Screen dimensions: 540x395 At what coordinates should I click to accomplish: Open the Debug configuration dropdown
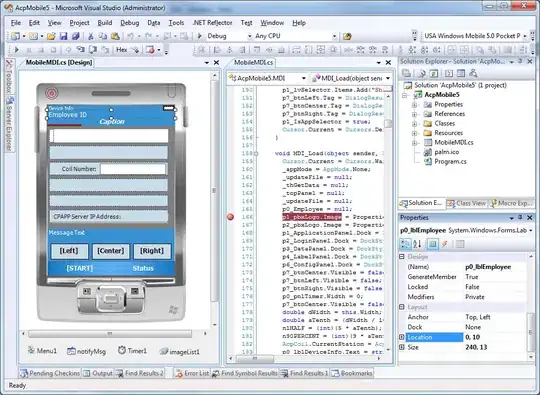pyautogui.click(x=229, y=36)
